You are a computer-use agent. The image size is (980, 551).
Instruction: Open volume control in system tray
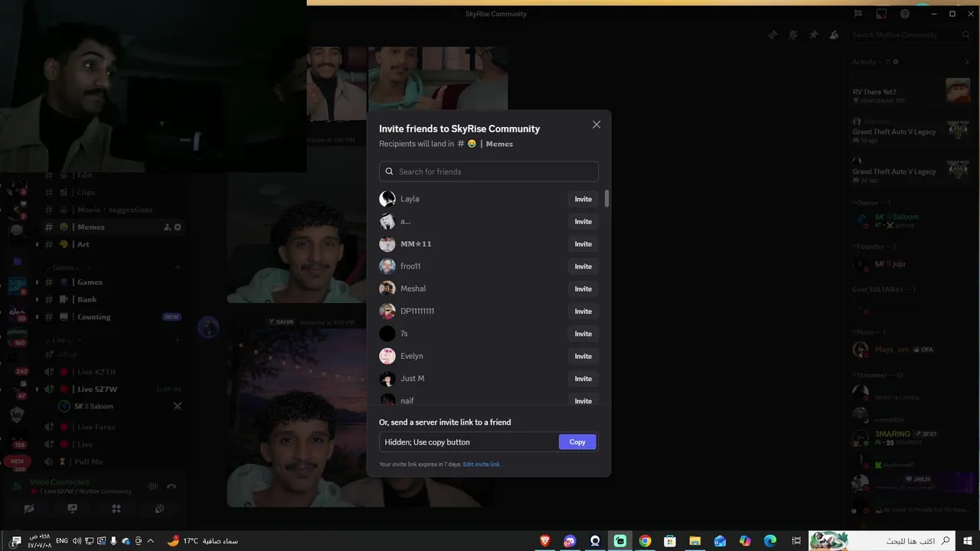point(77,541)
